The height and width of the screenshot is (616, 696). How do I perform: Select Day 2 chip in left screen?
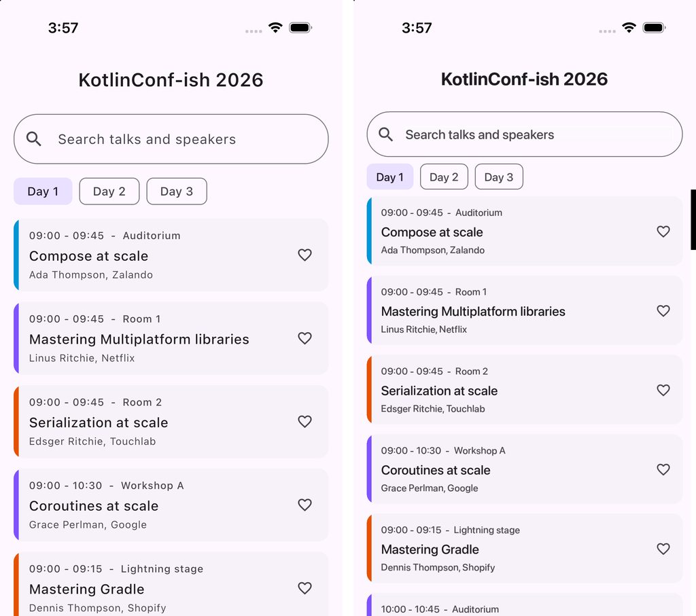coord(109,192)
